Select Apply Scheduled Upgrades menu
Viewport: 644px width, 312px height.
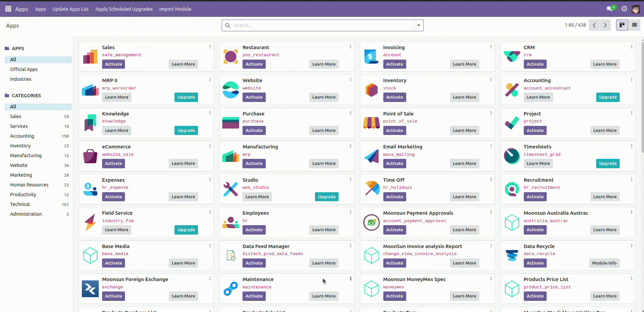124,9
